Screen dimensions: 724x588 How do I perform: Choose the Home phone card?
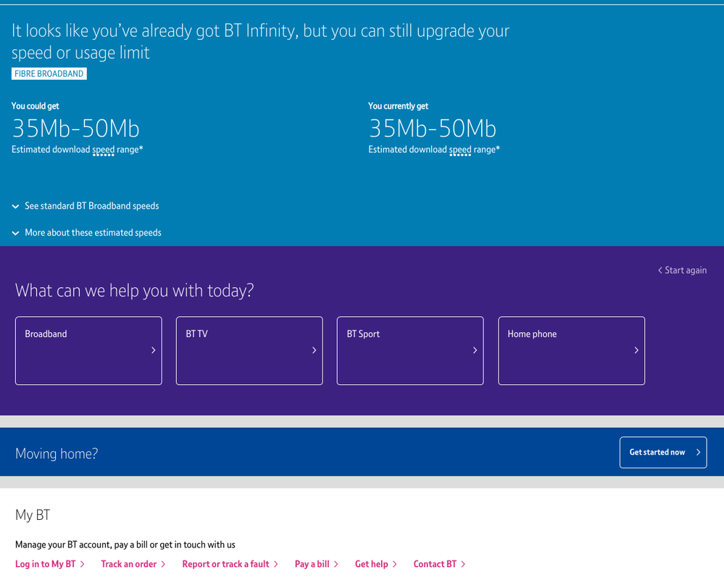[x=571, y=351]
